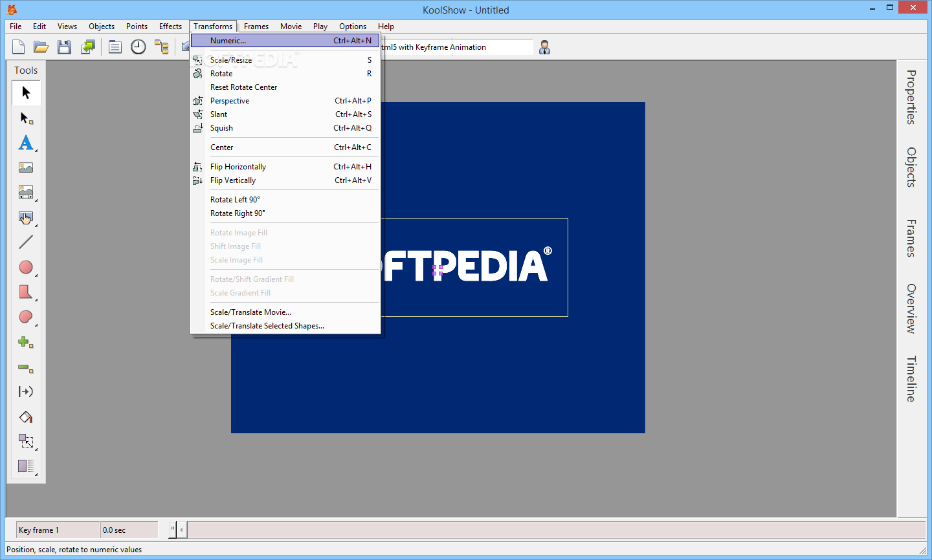Select Flip Vertically
Screen dimensions: 932x560
285,180
